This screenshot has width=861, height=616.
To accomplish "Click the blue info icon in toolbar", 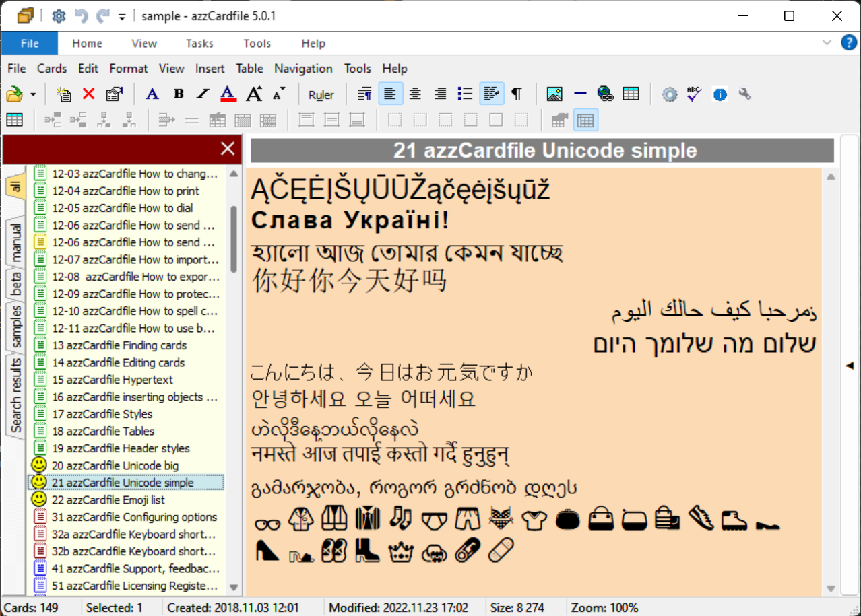I will (x=720, y=95).
